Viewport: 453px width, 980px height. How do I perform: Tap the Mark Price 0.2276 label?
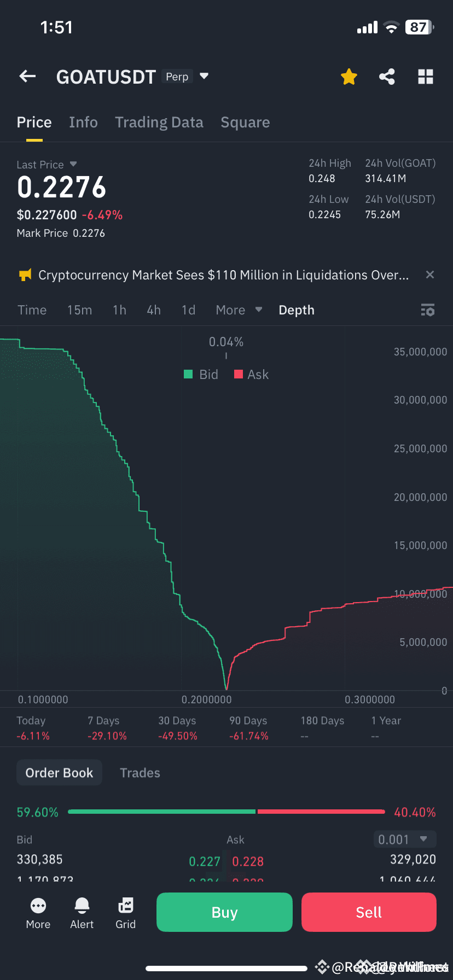point(61,233)
